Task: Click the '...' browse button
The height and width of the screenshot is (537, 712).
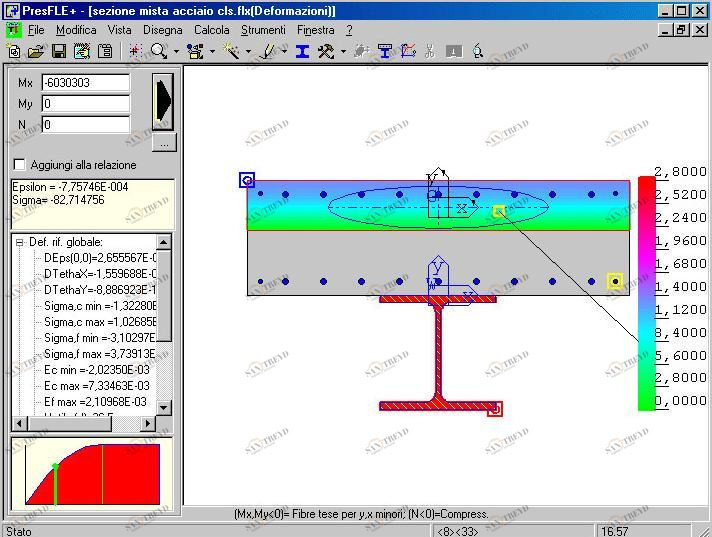Action: click(163, 142)
